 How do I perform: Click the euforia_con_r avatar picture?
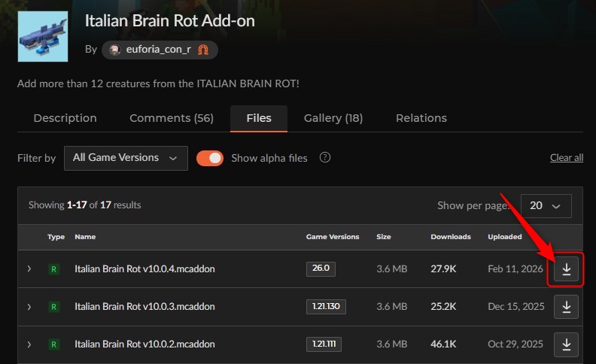point(115,50)
